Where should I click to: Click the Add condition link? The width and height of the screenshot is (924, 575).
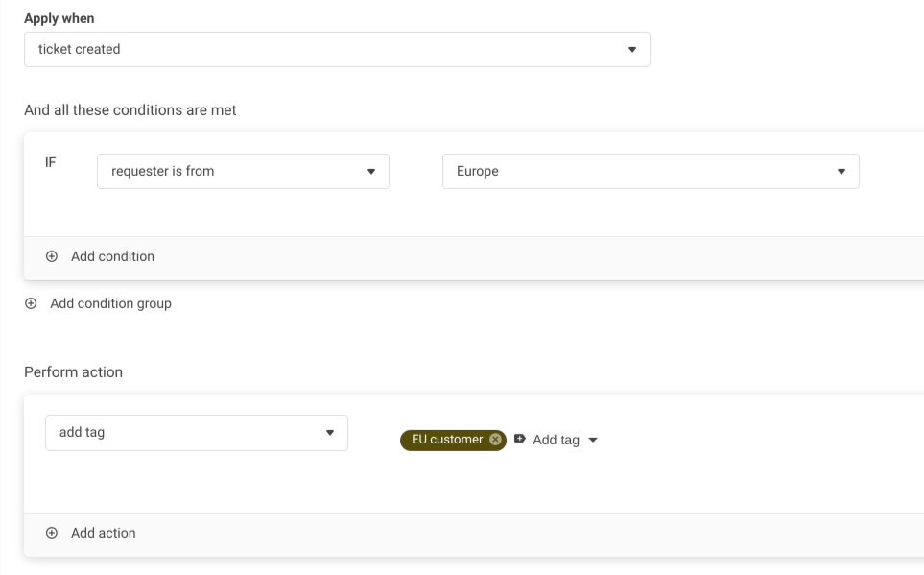pos(112,256)
